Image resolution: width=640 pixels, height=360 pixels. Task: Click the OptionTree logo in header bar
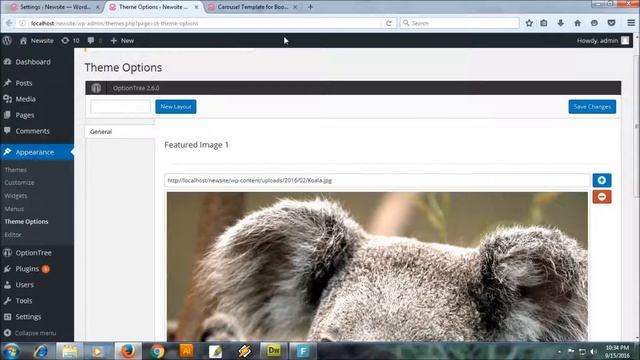pyautogui.click(x=96, y=88)
